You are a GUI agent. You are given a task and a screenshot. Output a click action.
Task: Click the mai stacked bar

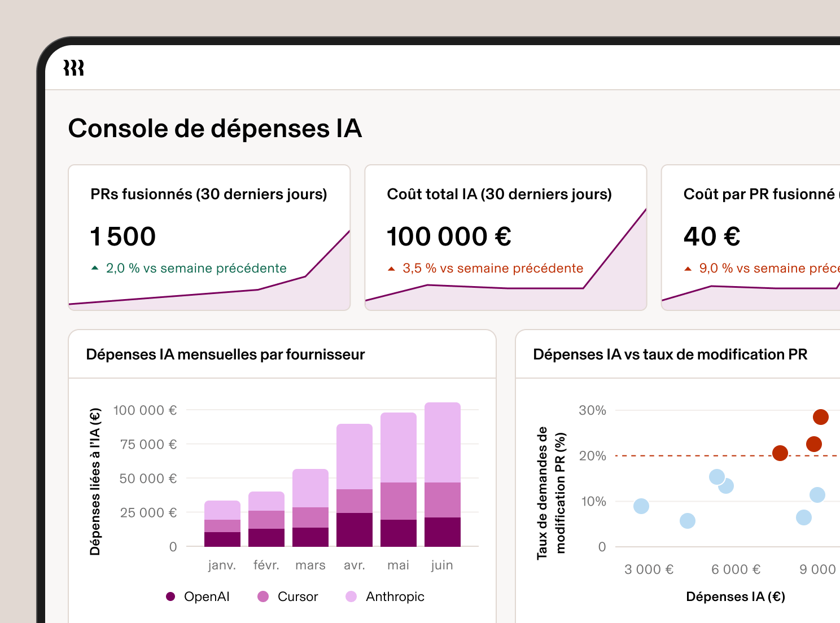click(x=399, y=480)
